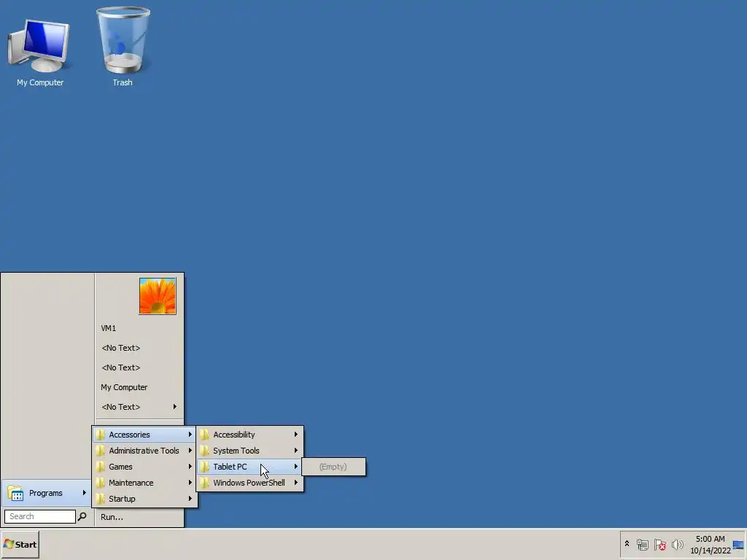
Task: Open the My Computer desktop icon
Action: pyautogui.click(x=39, y=52)
